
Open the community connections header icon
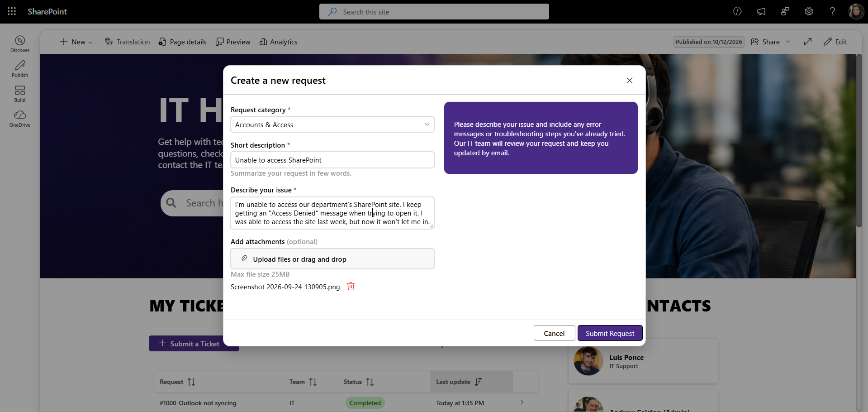[x=785, y=12]
